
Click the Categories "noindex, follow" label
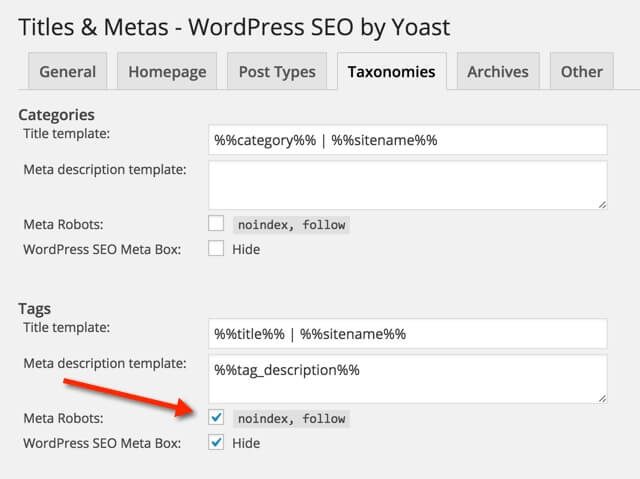(x=291, y=225)
